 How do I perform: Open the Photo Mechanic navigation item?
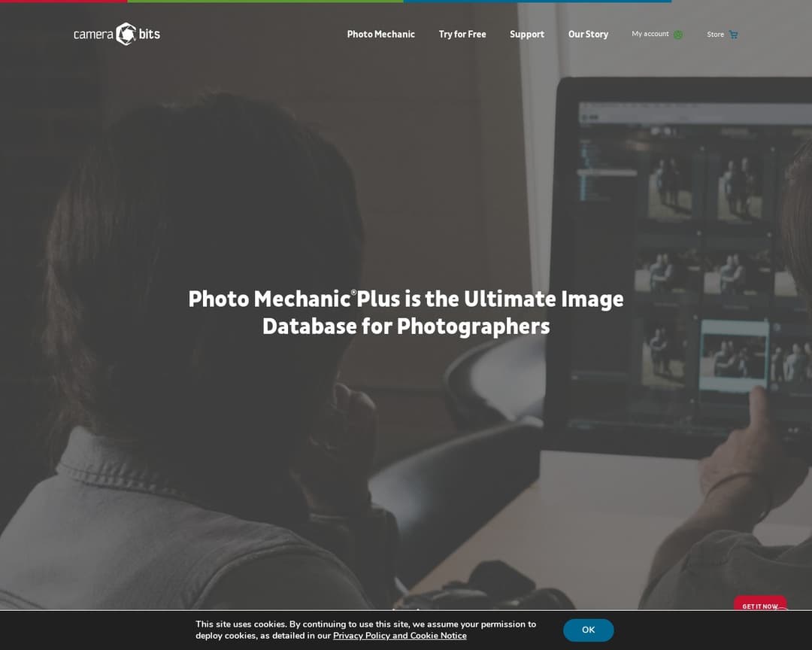pyautogui.click(x=380, y=34)
